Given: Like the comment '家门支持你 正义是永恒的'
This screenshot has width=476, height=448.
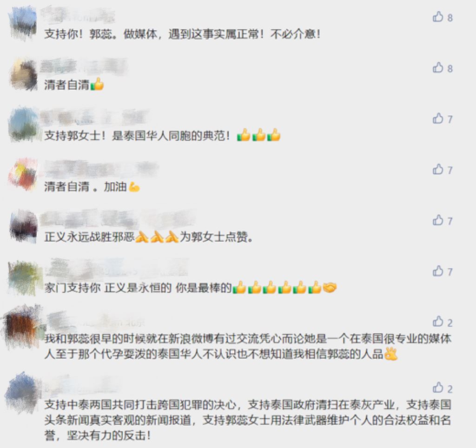Looking at the screenshot, I should click(x=438, y=271).
